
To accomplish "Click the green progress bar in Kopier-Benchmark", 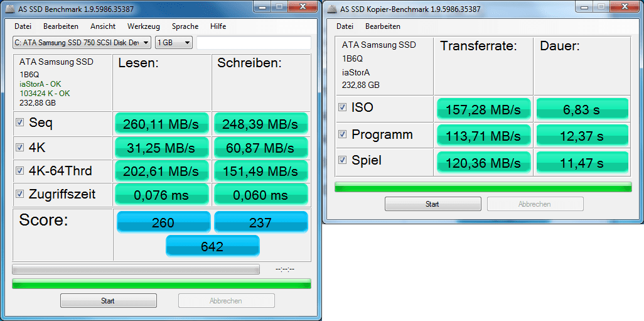I will (483, 187).
